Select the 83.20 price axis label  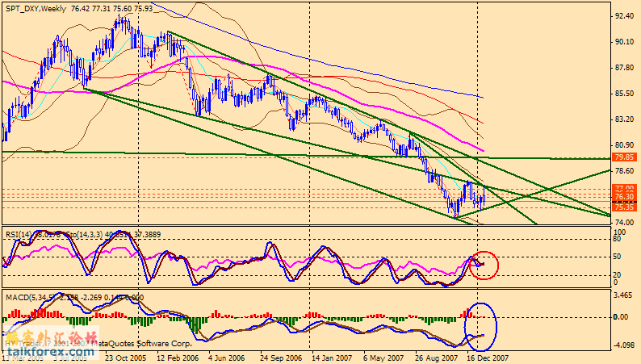[624, 119]
